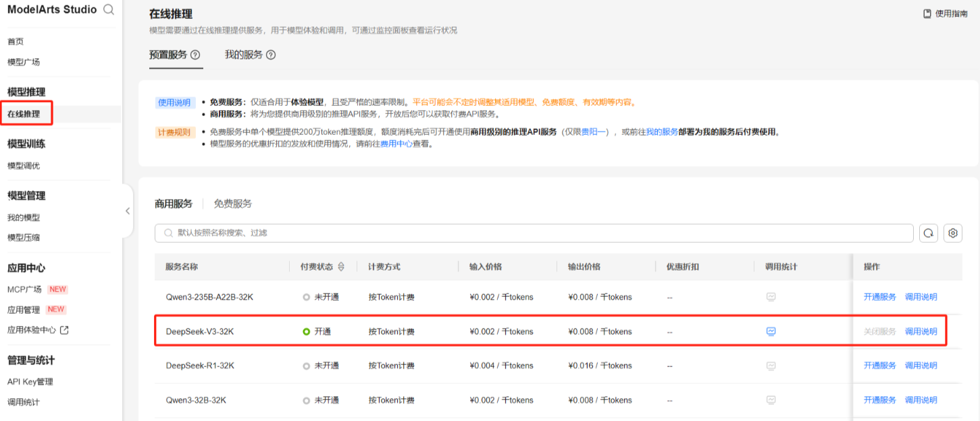This screenshot has width=980, height=421.
Task: Open call statistics icon for Qwen3-235B-A22B-32K
Action: [771, 297]
